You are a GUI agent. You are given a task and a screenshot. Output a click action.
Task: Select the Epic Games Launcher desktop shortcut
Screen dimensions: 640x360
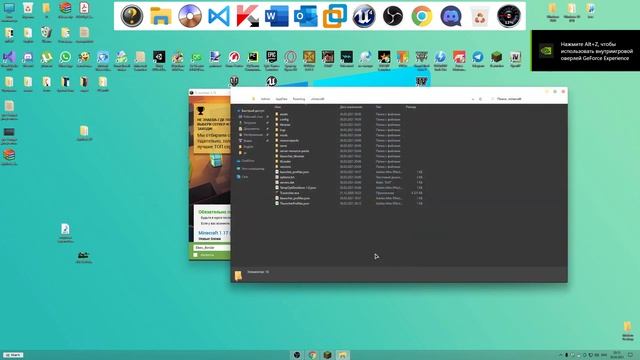coord(271,60)
